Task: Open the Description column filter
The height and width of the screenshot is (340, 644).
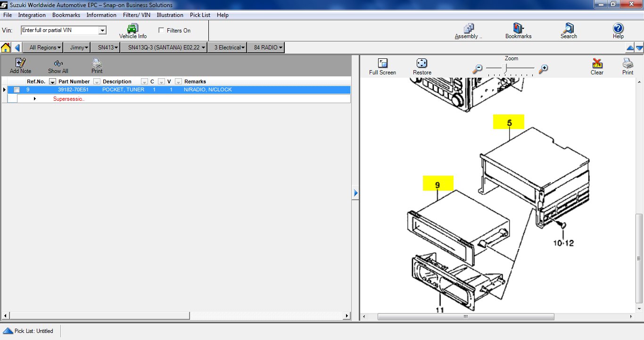Action: click(x=145, y=81)
